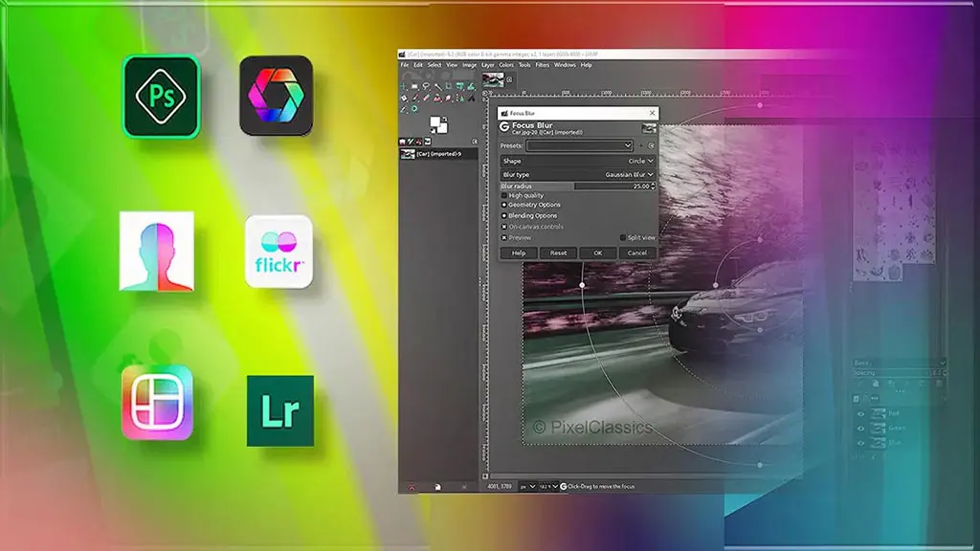
Task: Select the Crop tool in the toolbox
Action: (449, 86)
